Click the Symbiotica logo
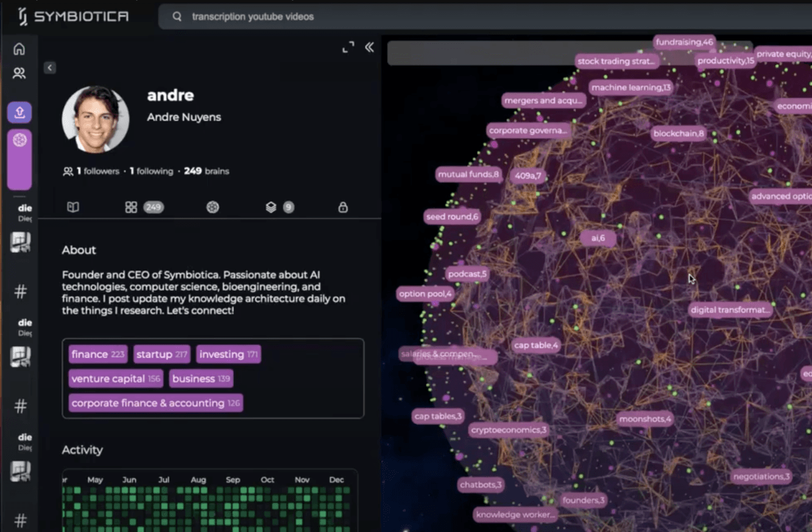 tap(73, 16)
